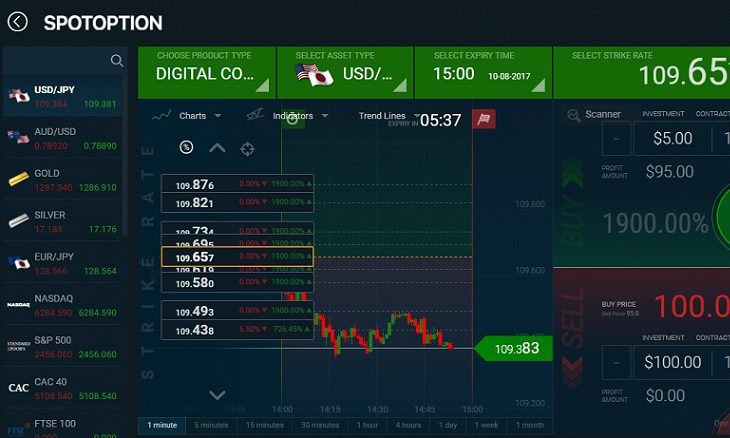730x438 pixels.
Task: Switch to the 5 minutes timeframe tab
Action: click(211, 425)
